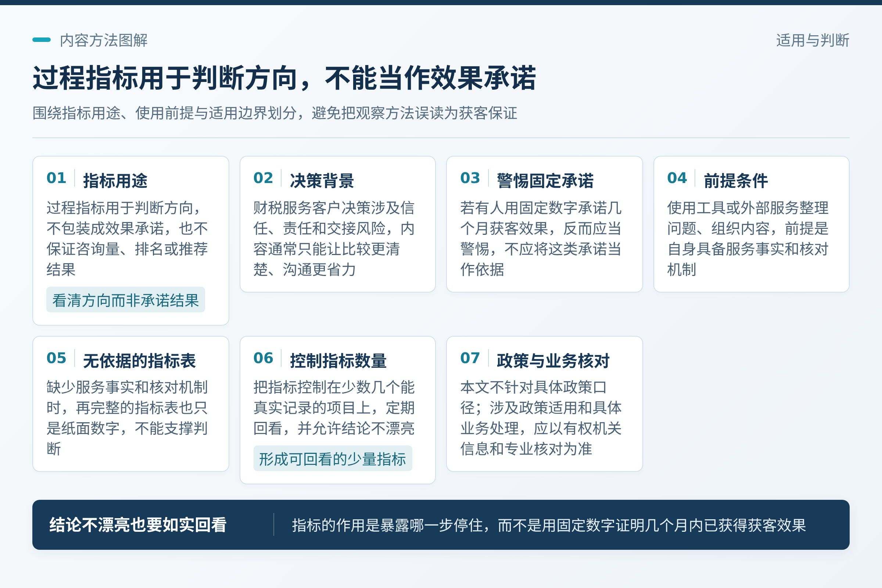Click the header label 内容方法图解
The image size is (882, 588).
click(104, 40)
